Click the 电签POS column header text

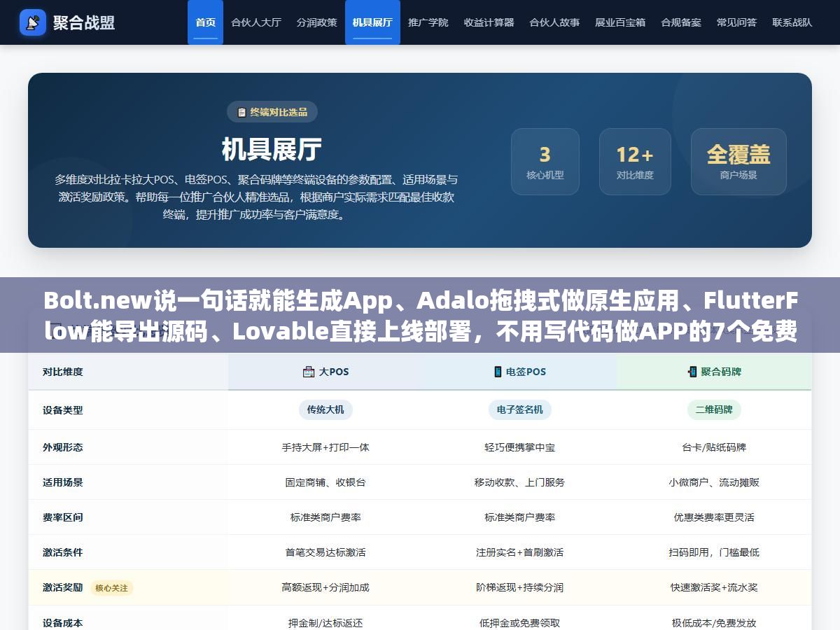click(x=526, y=372)
